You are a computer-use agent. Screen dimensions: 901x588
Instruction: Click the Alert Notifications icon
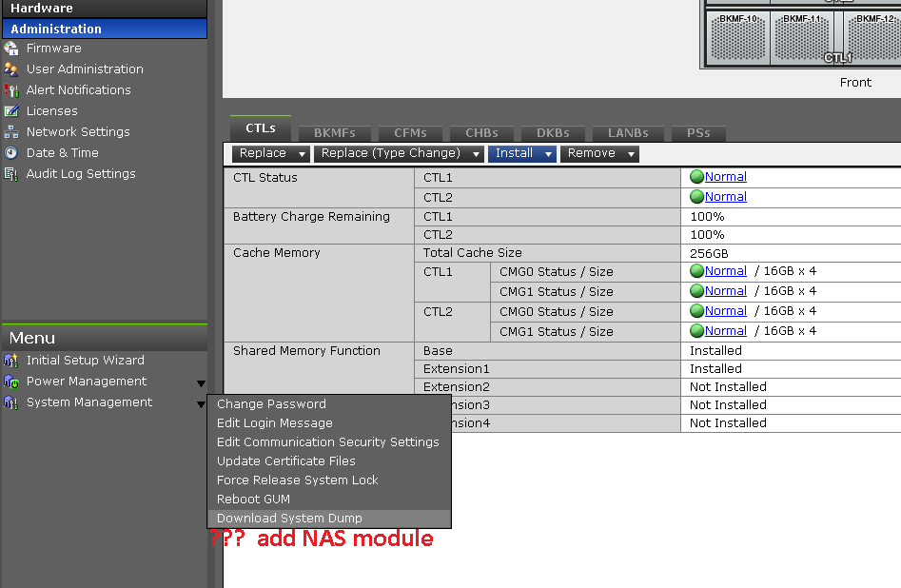(10, 90)
